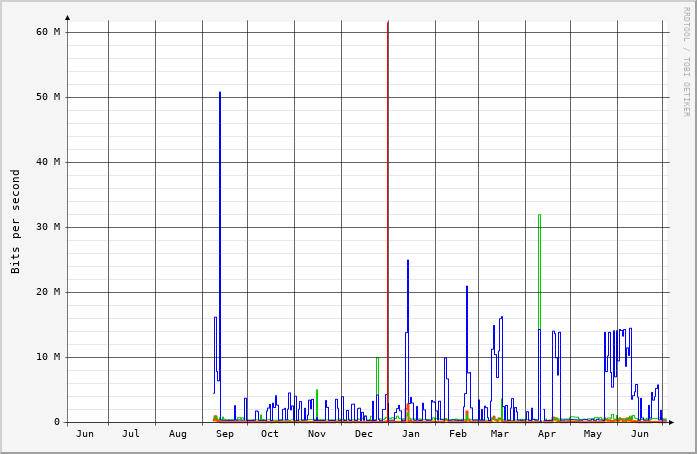Click the "Aug" month label

coord(177,434)
